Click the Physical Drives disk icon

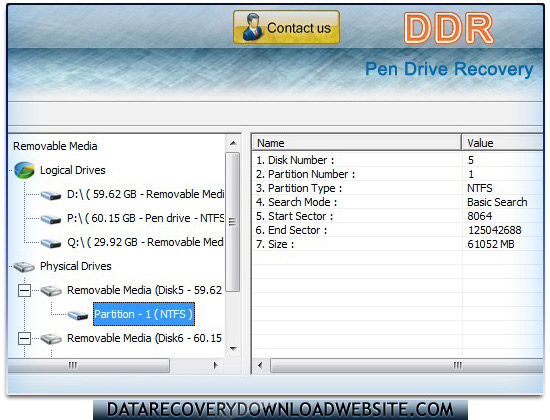click(24, 267)
